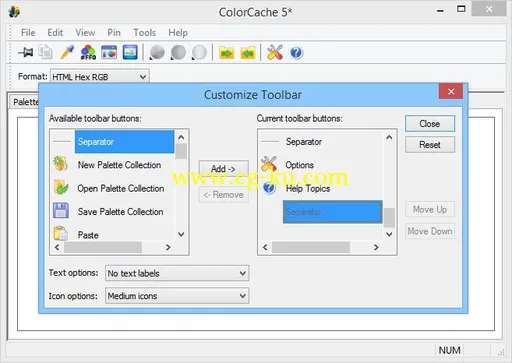Click left arrow of available list horizontal scrollbar
This screenshot has width=512, height=363.
57,247
